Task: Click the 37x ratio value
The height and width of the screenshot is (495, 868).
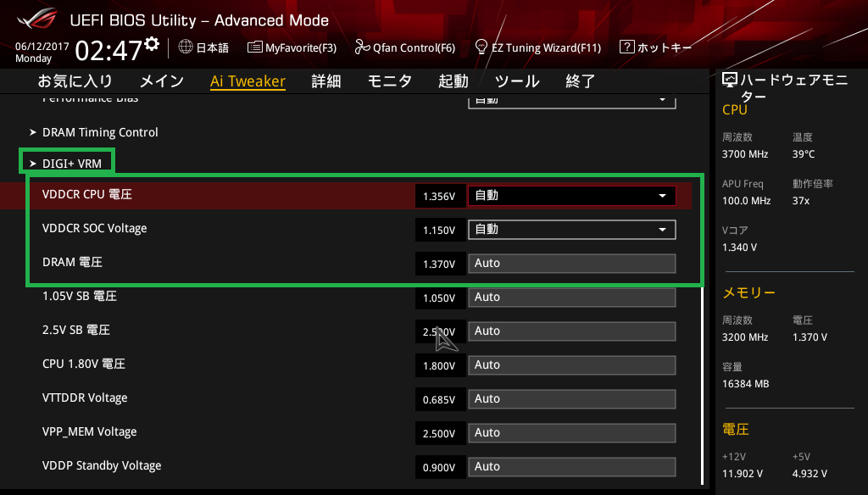Action: 801,201
